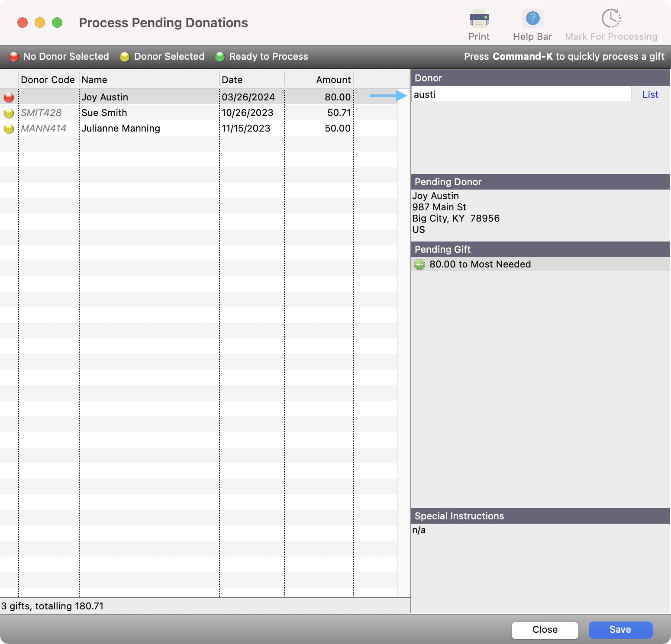The image size is (671, 644).
Task: Sort by the Date column header
Action: (x=251, y=80)
